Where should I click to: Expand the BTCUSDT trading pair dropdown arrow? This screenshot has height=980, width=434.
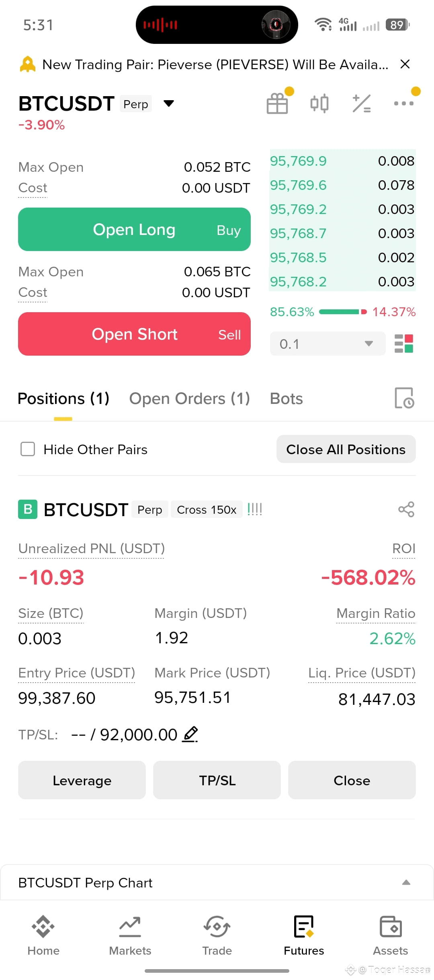pyautogui.click(x=169, y=104)
